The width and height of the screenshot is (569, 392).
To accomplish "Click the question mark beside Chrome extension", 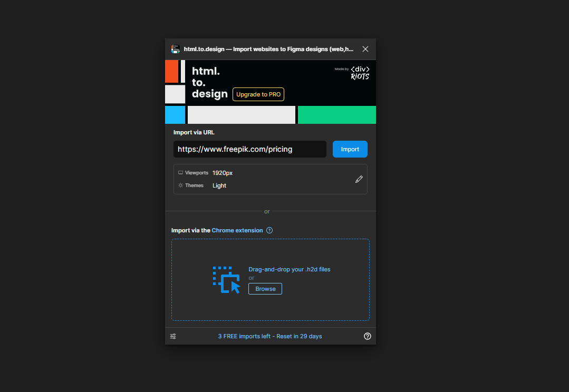I will 269,230.
